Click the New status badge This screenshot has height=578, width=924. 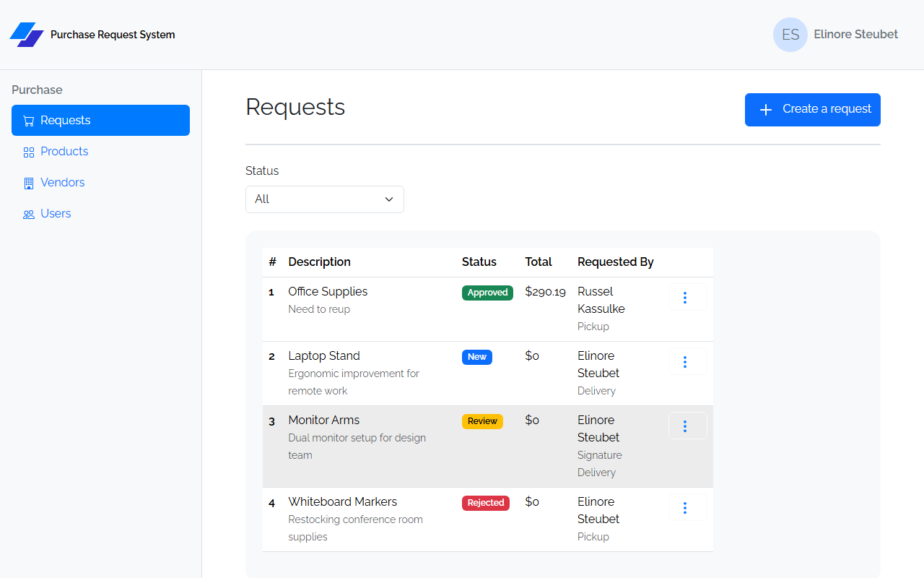[477, 357]
